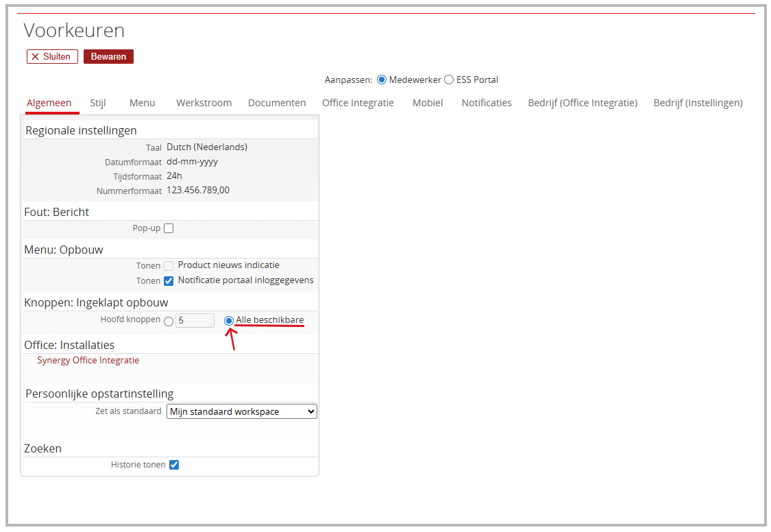
Task: Switch to the Menu tab
Action: [x=142, y=103]
